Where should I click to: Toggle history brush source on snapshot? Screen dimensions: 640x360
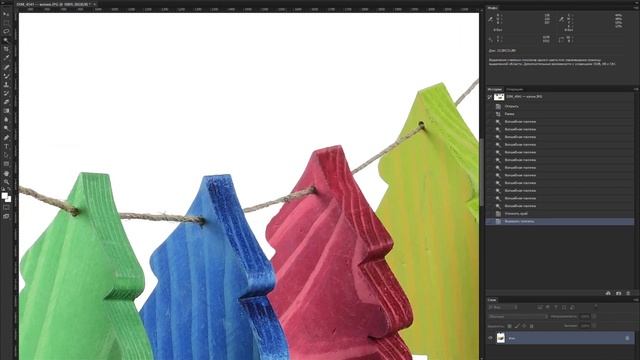click(x=490, y=97)
